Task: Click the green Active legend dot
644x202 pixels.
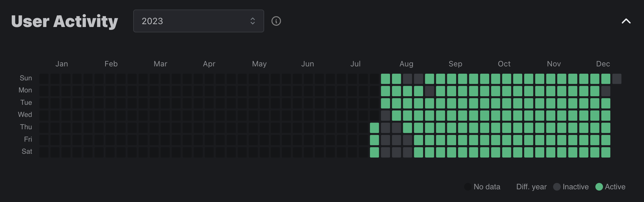Action: tap(599, 187)
